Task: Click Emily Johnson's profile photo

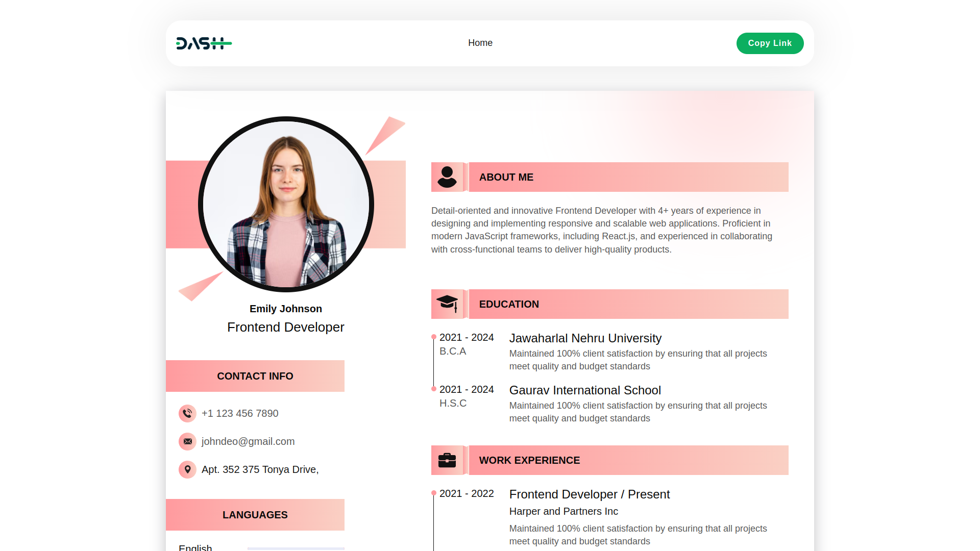Action: (286, 204)
